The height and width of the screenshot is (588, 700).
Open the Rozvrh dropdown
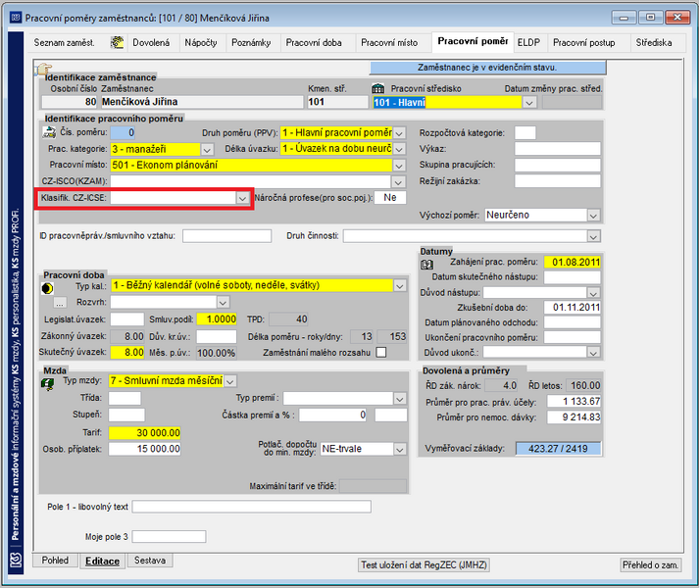click(223, 303)
